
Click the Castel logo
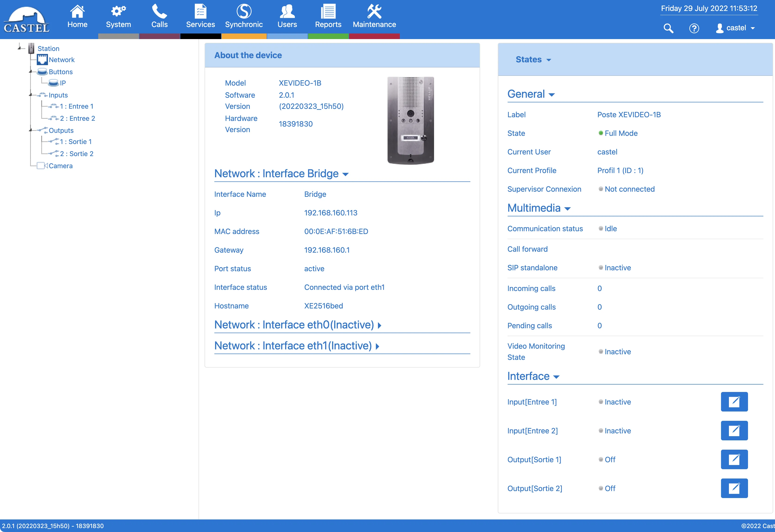(27, 19)
